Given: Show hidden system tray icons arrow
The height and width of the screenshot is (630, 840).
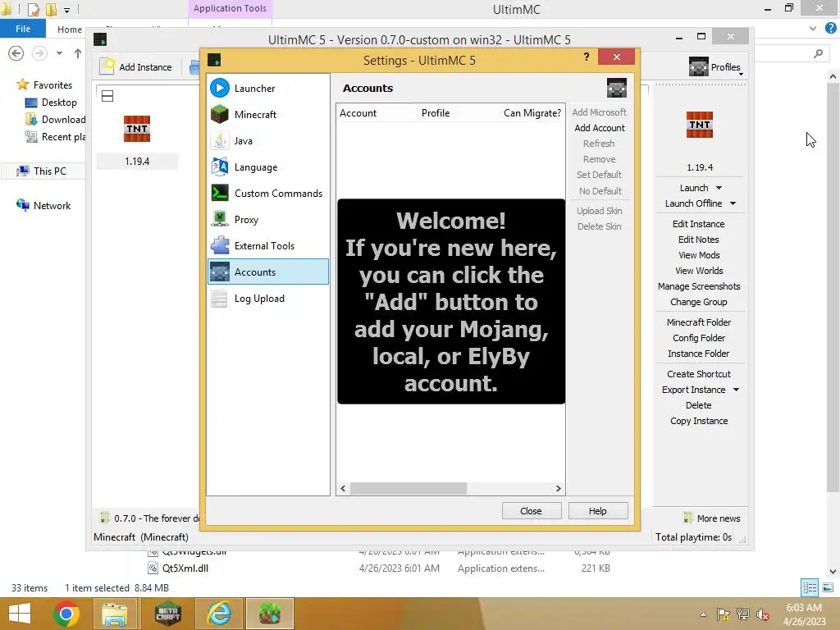Looking at the screenshot, I should pyautogui.click(x=703, y=614).
